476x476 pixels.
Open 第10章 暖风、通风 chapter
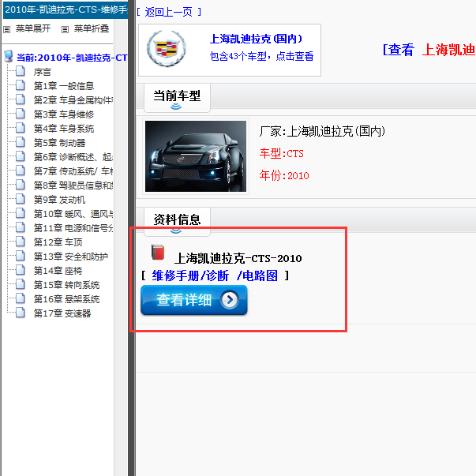click(73, 214)
